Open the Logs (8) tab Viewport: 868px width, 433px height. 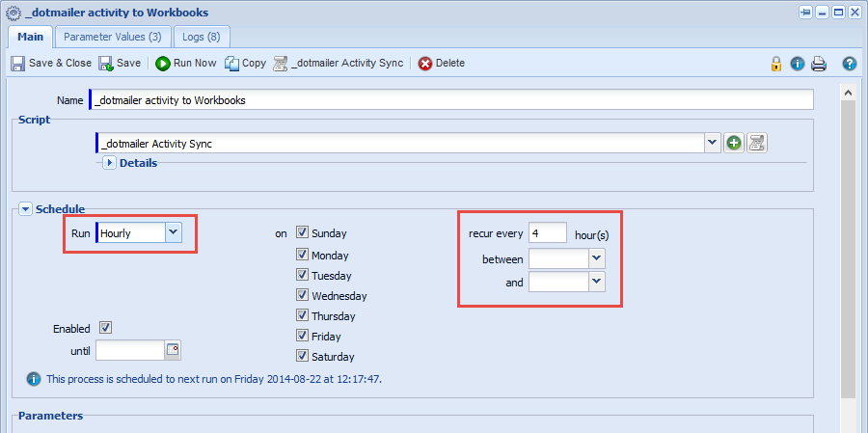[202, 37]
